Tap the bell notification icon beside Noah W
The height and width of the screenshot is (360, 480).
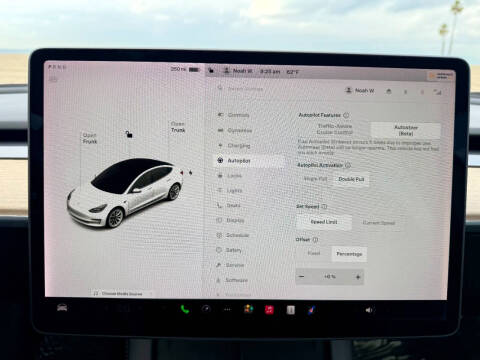[x=389, y=91]
